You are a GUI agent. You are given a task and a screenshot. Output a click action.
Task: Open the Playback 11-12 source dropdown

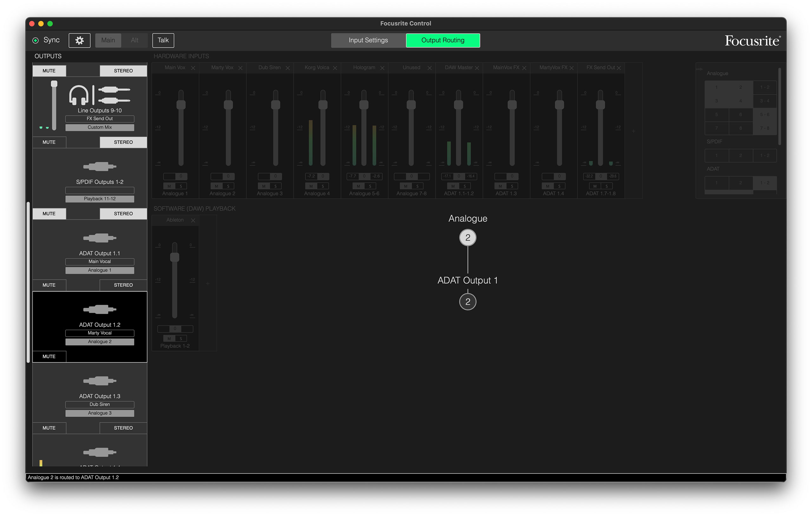coord(100,199)
